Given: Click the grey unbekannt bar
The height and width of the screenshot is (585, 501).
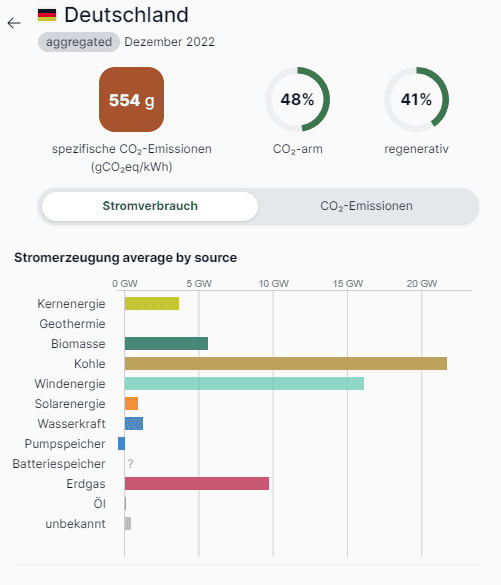Looking at the screenshot, I should (128, 523).
